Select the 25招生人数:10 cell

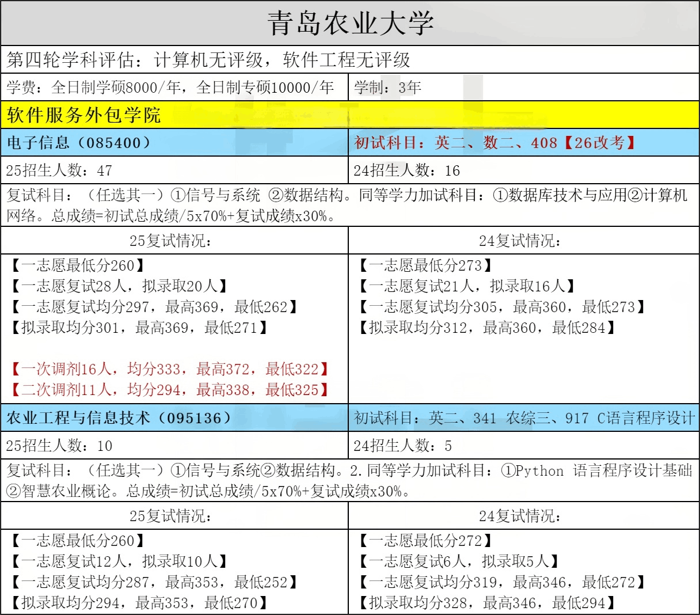click(x=59, y=446)
